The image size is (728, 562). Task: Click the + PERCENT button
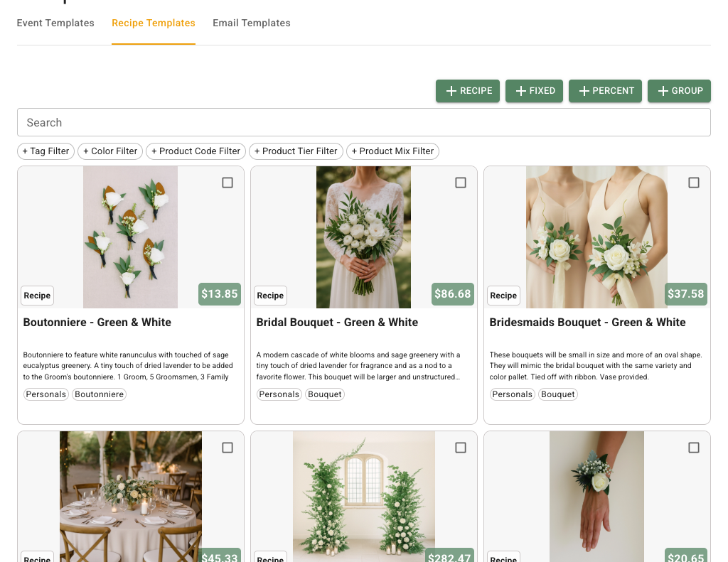click(605, 91)
